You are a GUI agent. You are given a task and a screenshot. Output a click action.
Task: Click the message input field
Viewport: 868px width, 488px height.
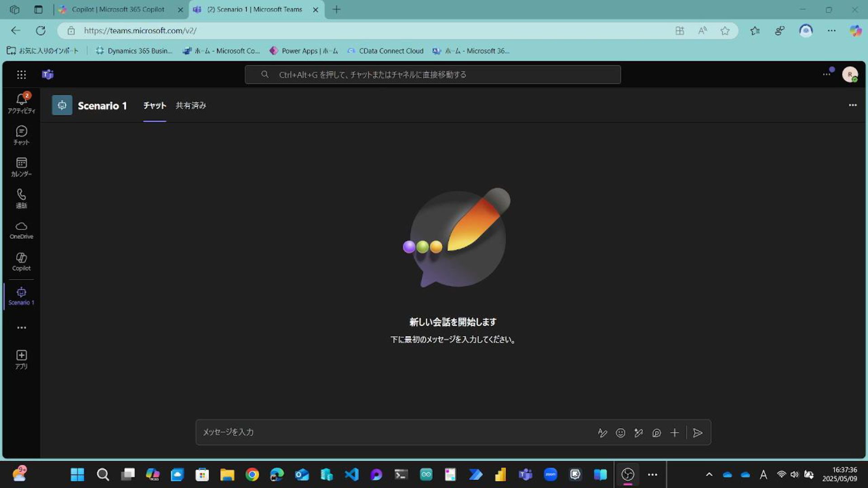[393, 432]
